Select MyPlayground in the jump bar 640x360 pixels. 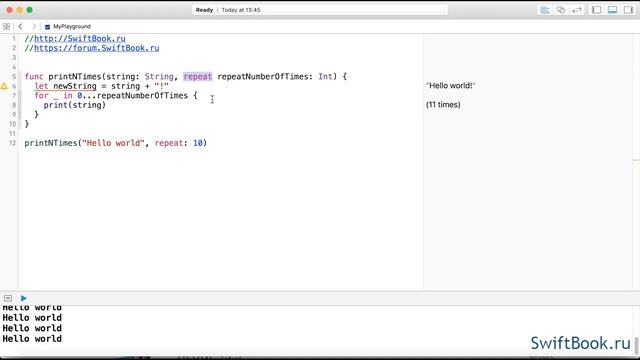68,27
